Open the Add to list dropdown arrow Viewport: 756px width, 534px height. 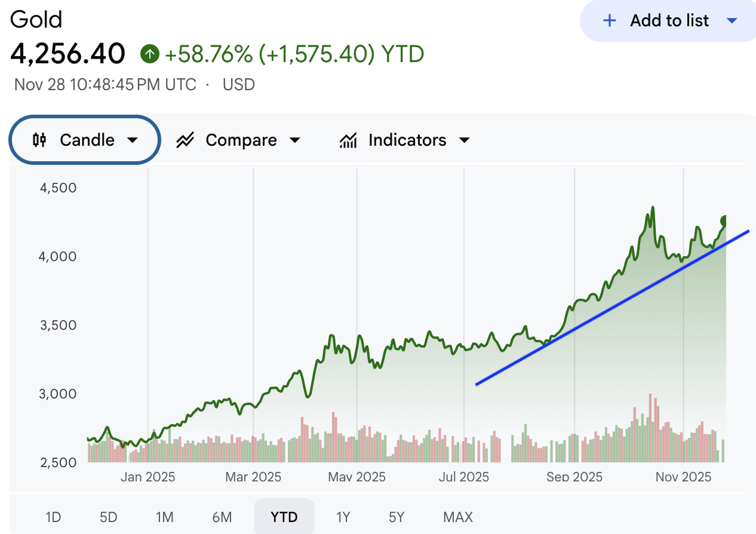pyautogui.click(x=732, y=21)
